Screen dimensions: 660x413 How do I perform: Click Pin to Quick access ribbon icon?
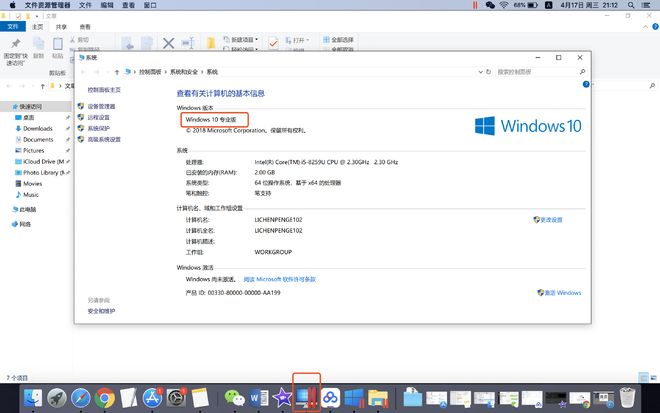point(16,51)
